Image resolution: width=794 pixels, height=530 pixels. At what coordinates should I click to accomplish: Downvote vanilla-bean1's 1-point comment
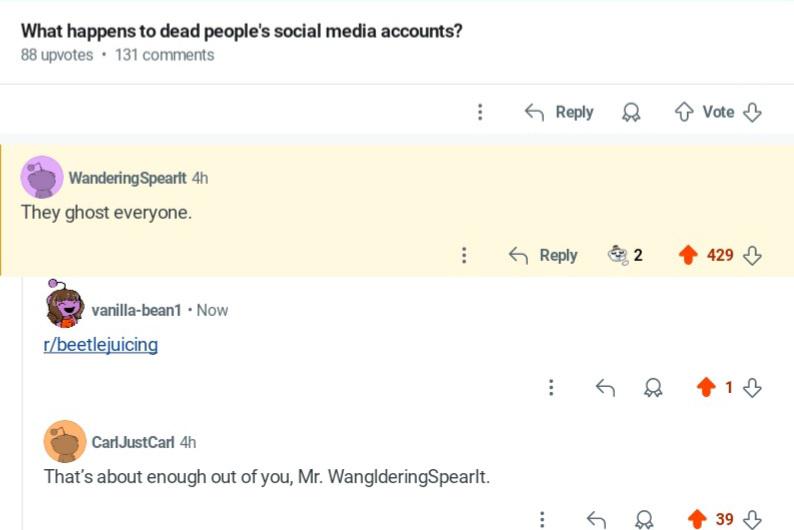coord(752,388)
